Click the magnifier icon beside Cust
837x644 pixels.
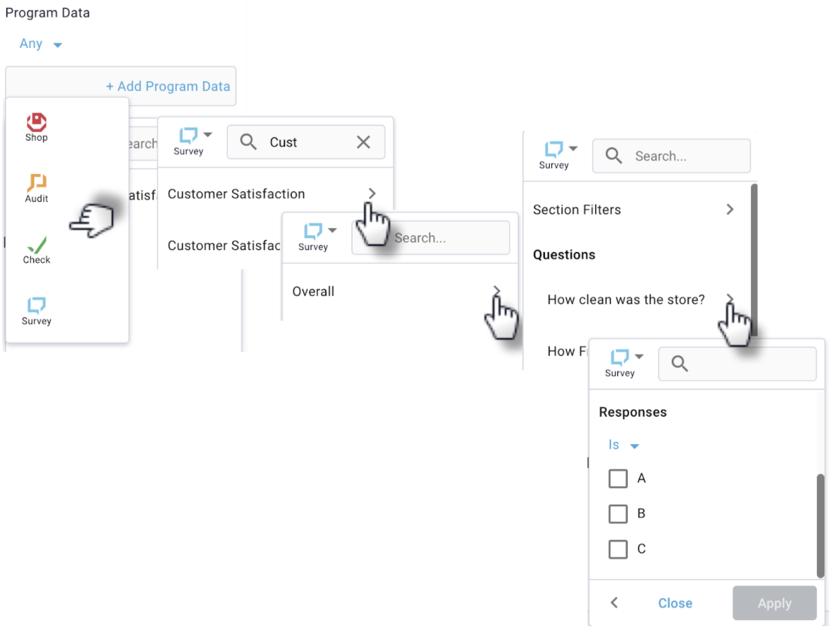(x=248, y=142)
